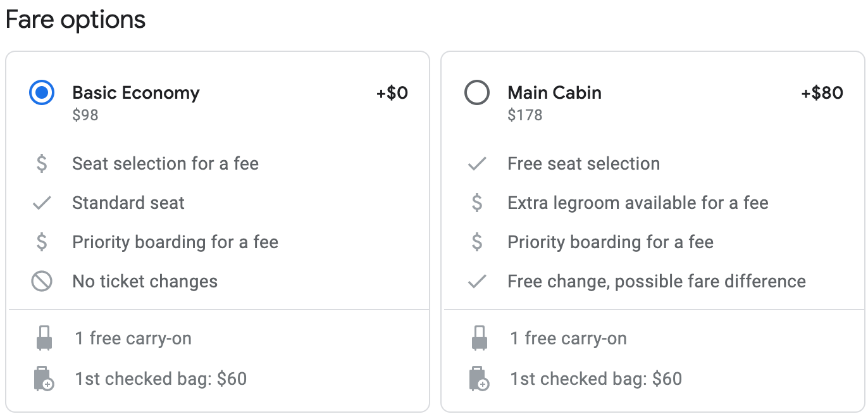The height and width of the screenshot is (414, 868).
Task: Click the +$80 price difference label
Action: pos(822,93)
